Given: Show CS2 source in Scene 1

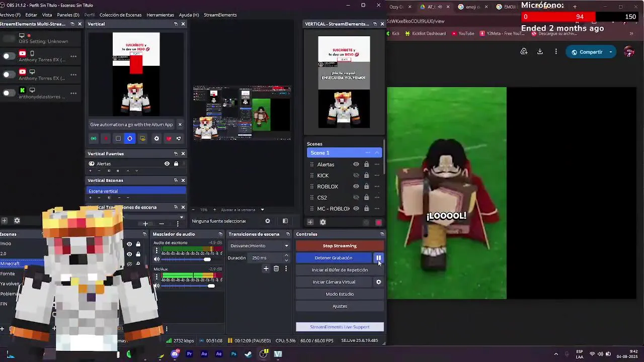Looking at the screenshot, I should (x=356, y=198).
